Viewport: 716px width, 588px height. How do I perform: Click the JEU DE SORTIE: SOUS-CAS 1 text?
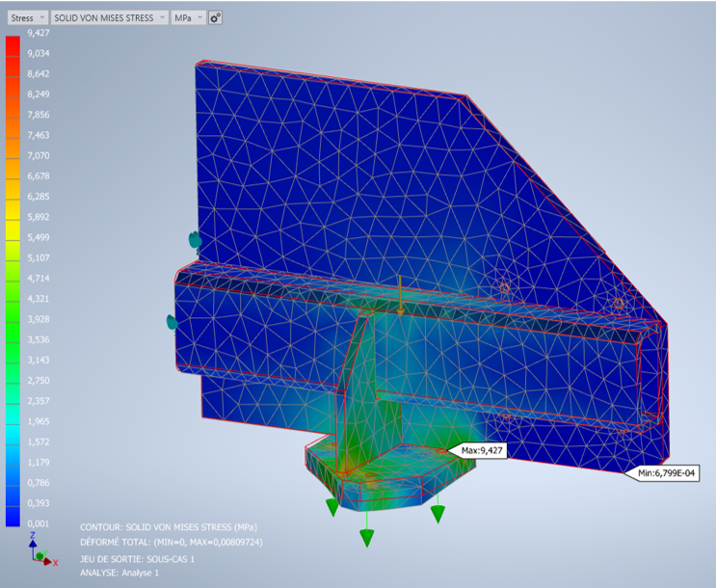[138, 559]
